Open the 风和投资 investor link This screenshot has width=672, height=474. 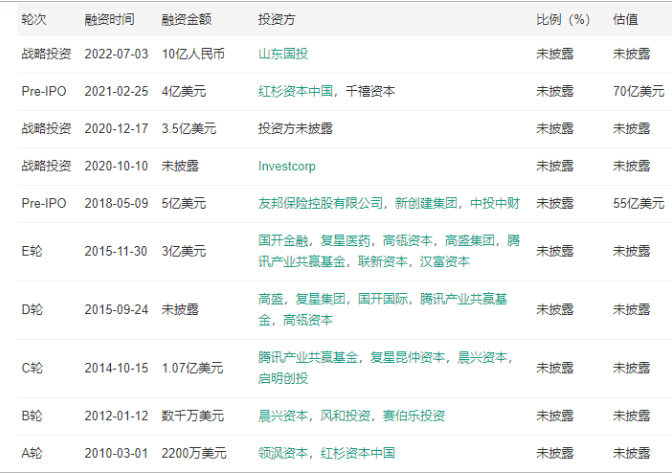pyautogui.click(x=345, y=416)
